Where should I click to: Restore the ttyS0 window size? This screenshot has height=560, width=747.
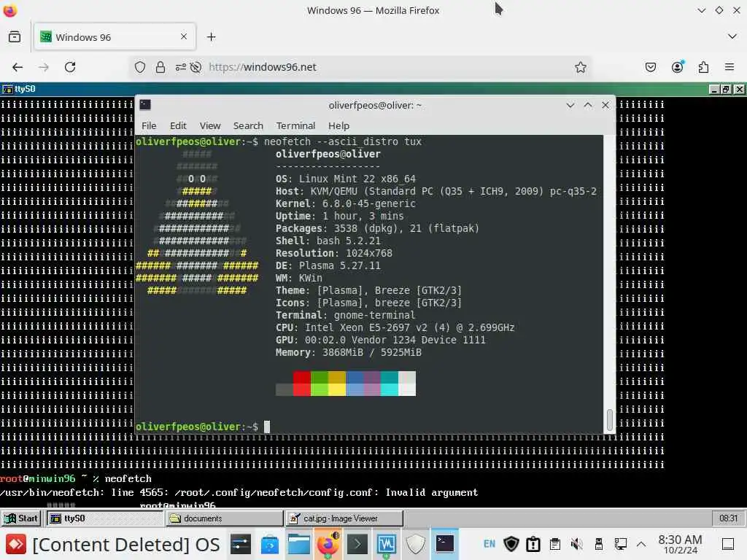726,89
